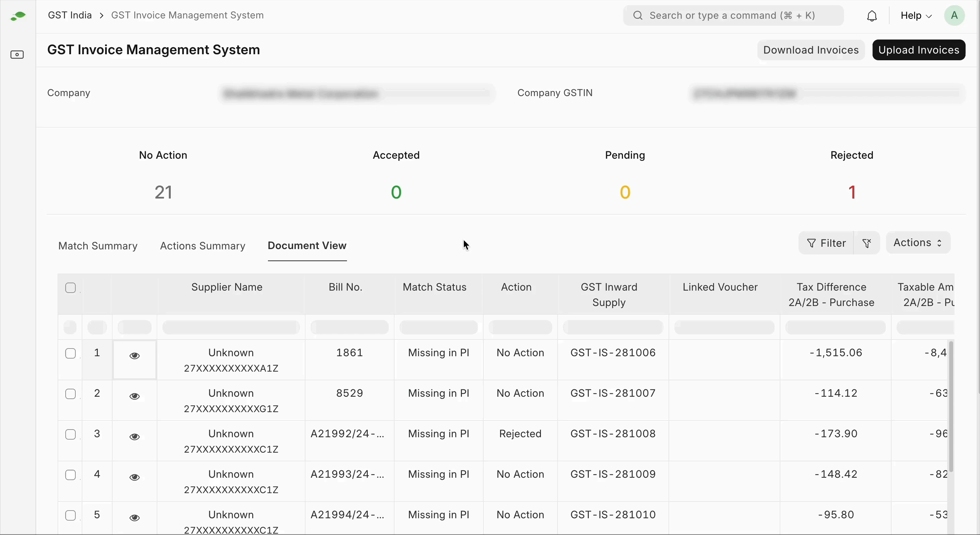Open row 2 invoice eye icon
The width and height of the screenshot is (980, 535).
click(x=135, y=396)
